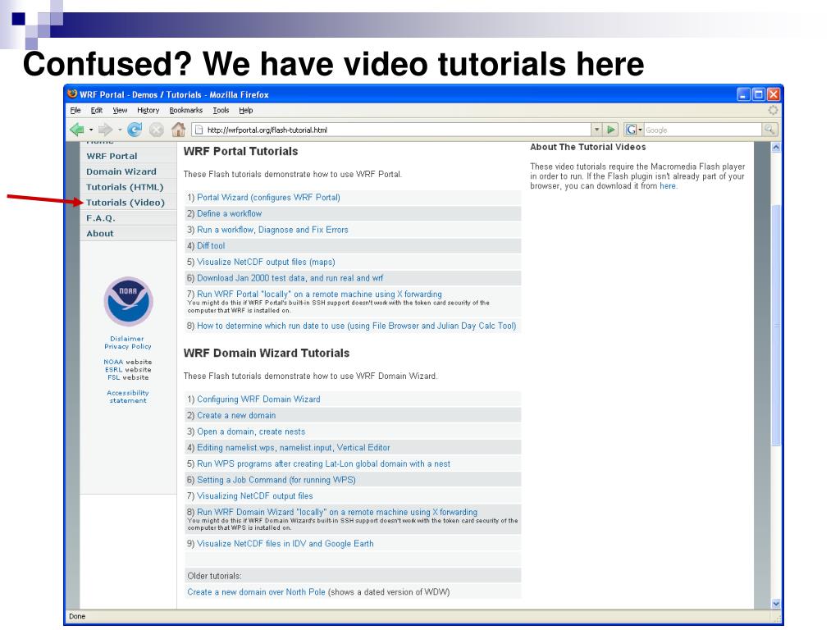Open Run WRF Portal locally X forwarding tutorial

pos(319,294)
